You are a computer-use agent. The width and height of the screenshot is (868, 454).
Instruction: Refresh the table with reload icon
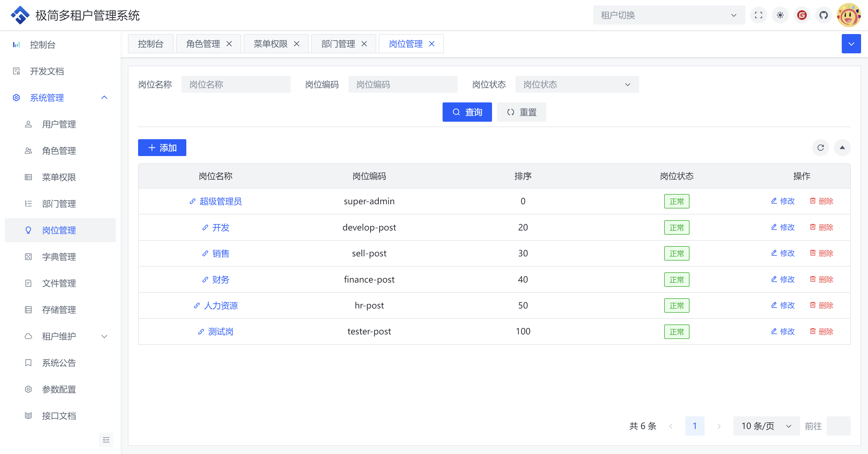coord(820,148)
